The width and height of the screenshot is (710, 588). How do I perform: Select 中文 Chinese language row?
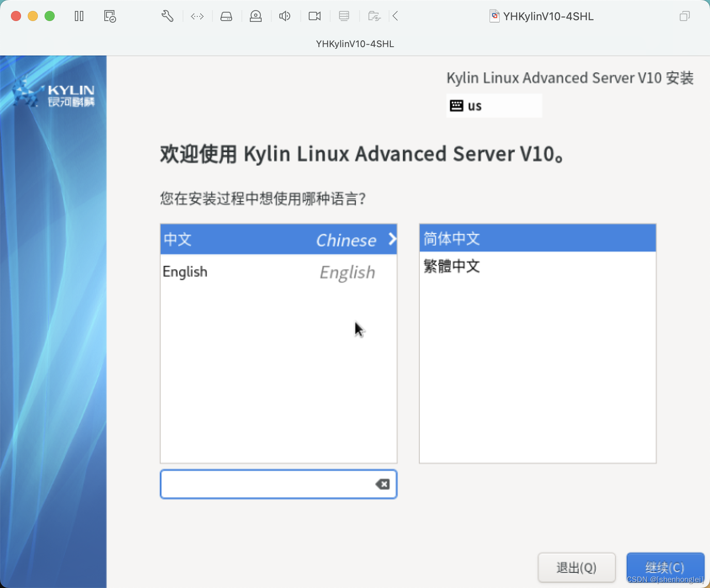278,239
